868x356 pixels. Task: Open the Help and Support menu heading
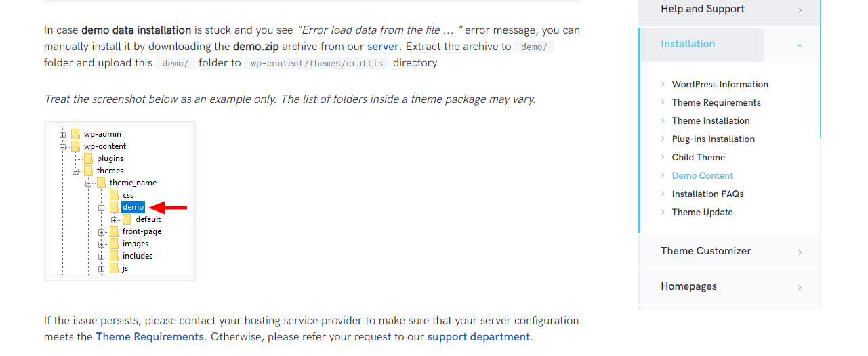click(x=703, y=9)
